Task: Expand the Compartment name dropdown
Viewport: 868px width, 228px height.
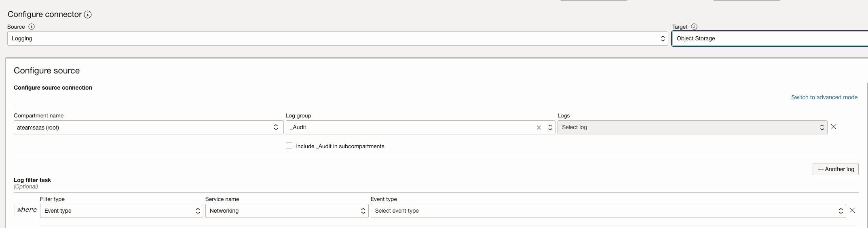Action: click(148, 128)
